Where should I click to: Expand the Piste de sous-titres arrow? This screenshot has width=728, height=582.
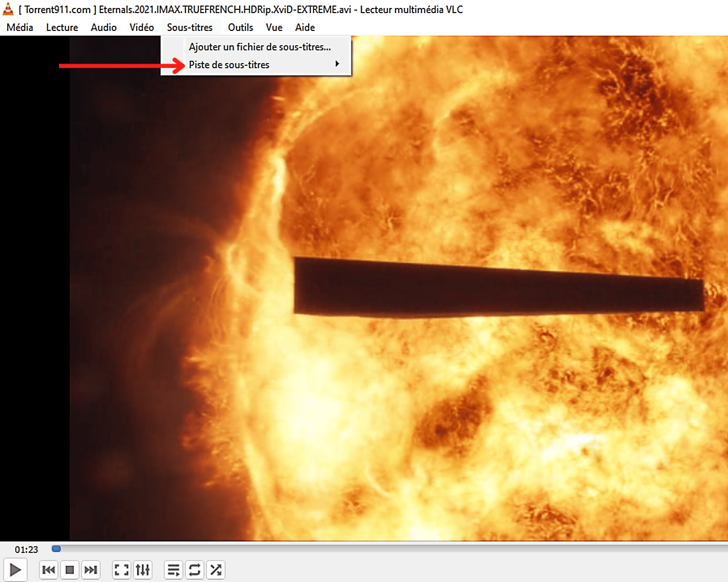[x=337, y=64]
